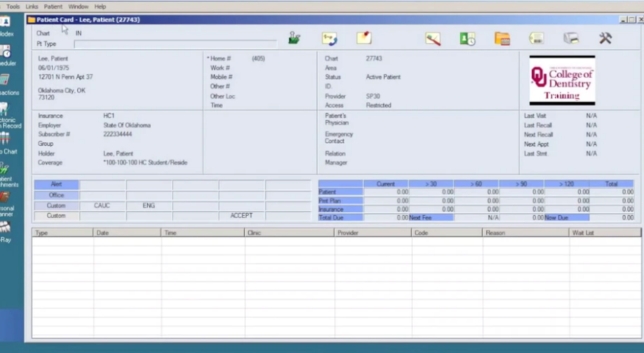Open the Links menu

point(31,6)
